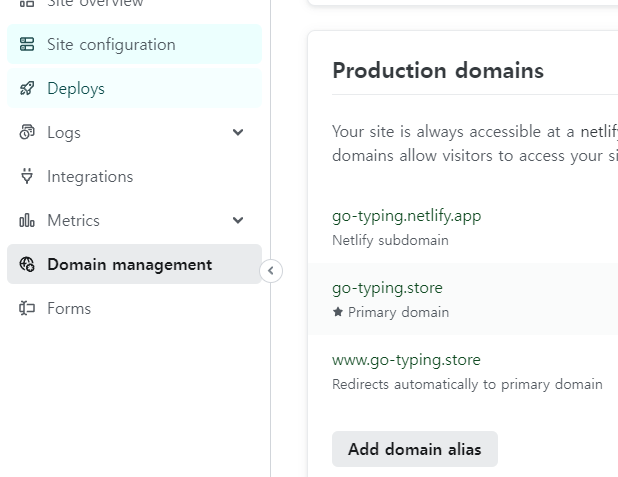Open the go-typing.netlify.app link

pos(406,216)
